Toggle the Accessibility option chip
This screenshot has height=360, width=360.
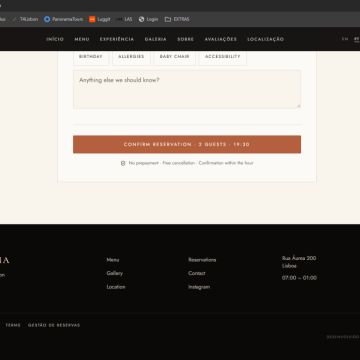(223, 57)
